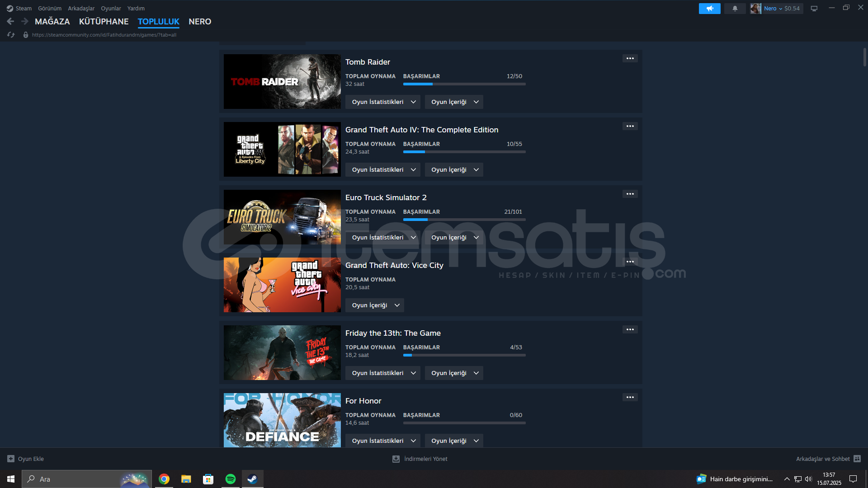
Task: Click the Friends and Chat icon
Action: [x=857, y=459]
